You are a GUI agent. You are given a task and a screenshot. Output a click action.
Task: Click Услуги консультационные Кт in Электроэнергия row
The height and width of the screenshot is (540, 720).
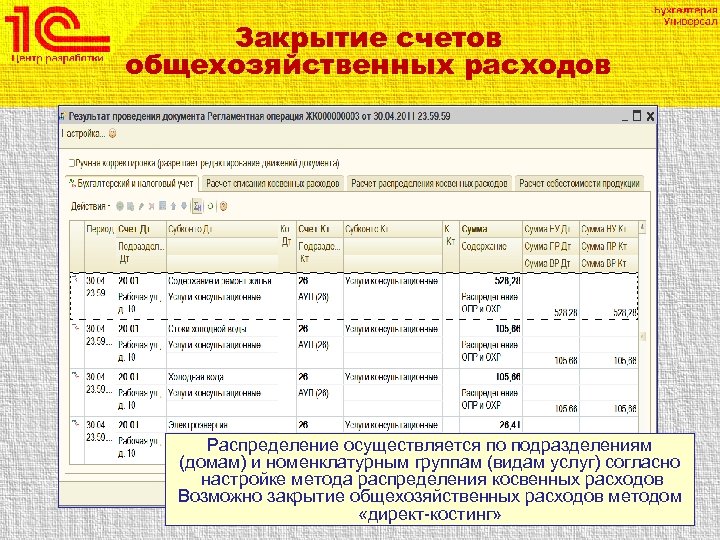391,425
